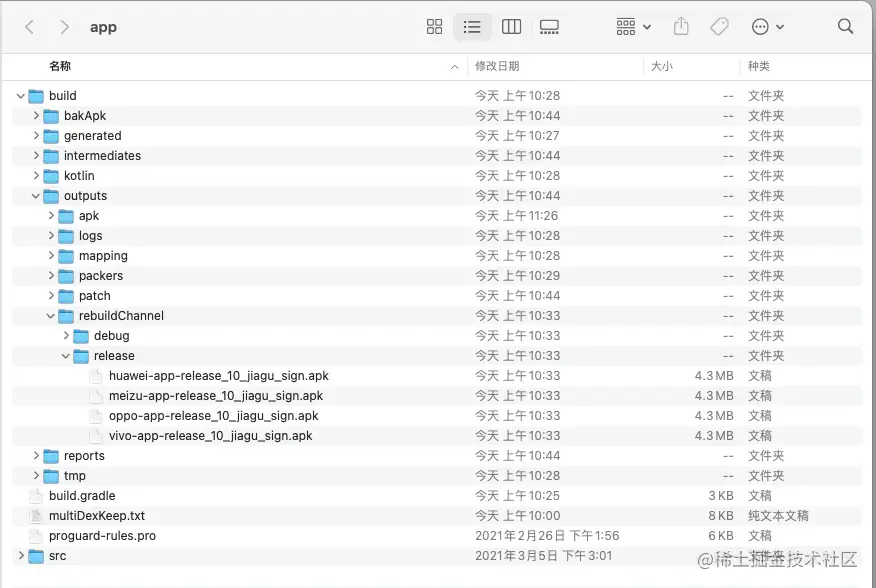This screenshot has width=876, height=588.
Task: Select the kotlin folder icon
Action: tap(51, 177)
